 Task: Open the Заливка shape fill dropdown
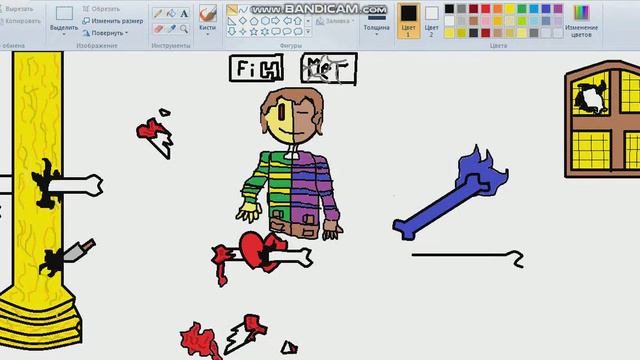(x=336, y=21)
